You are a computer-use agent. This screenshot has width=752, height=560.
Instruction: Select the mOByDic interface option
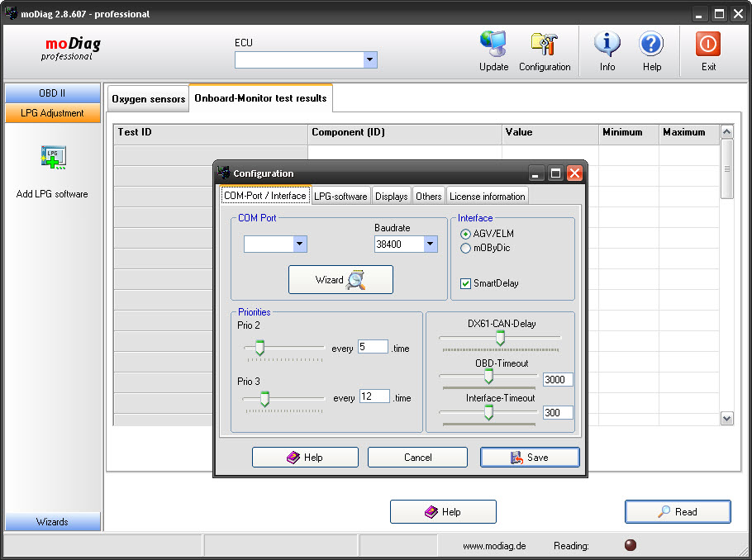coord(466,249)
